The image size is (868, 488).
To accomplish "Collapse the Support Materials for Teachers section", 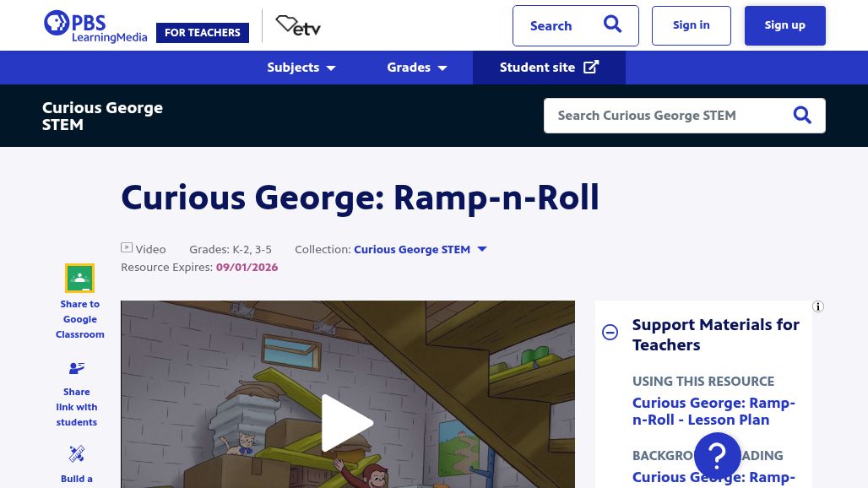I will (610, 332).
